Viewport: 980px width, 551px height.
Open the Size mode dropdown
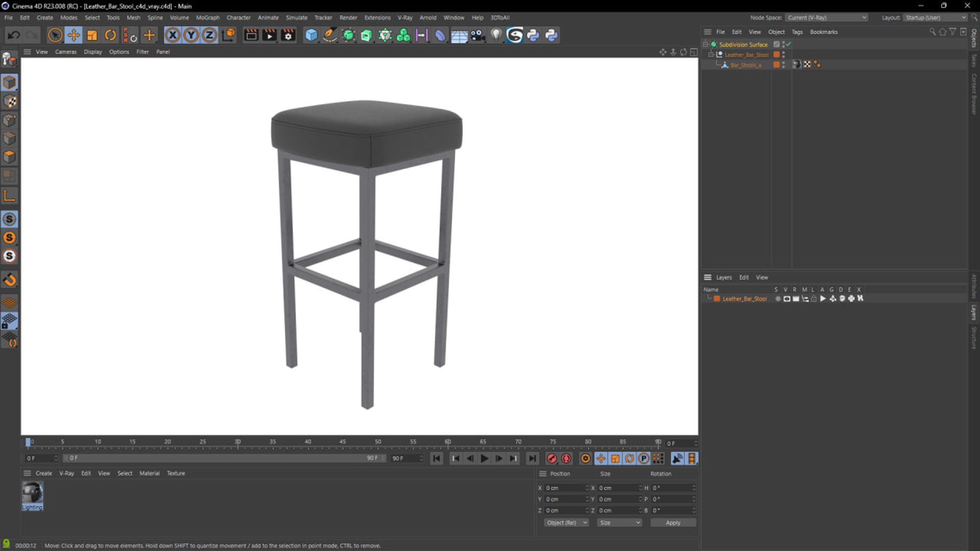[619, 523]
